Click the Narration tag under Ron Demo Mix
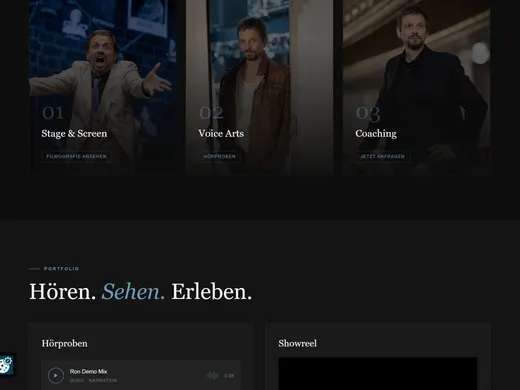Viewport: 520px width, 390px height. pos(103,380)
